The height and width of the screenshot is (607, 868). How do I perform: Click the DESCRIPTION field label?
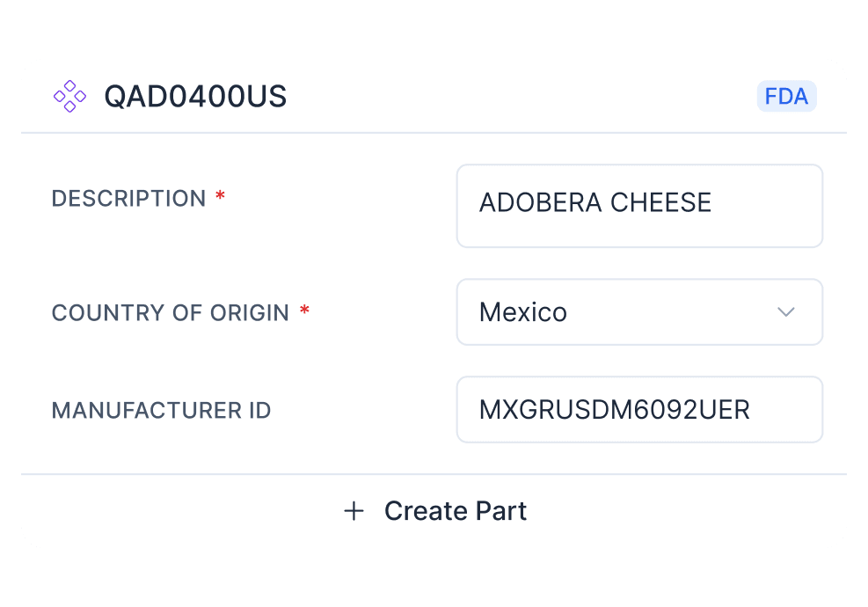(129, 198)
